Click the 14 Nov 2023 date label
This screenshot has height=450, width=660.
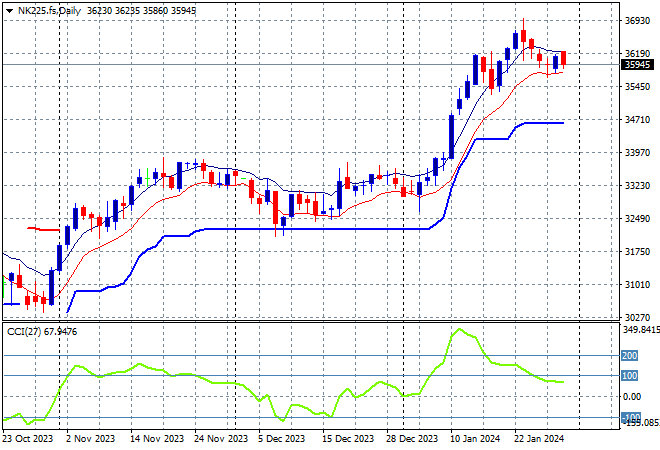click(x=157, y=439)
